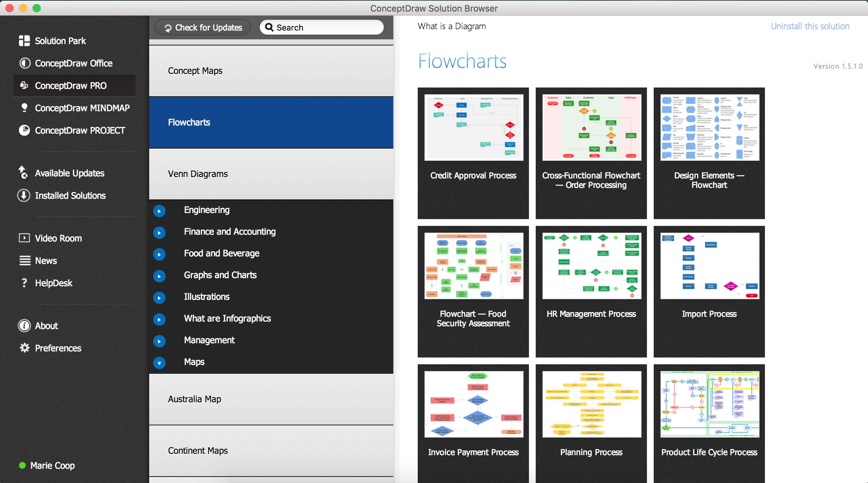This screenshot has width=868, height=483.
Task: Click the Uninstall this solution link
Action: 810,26
